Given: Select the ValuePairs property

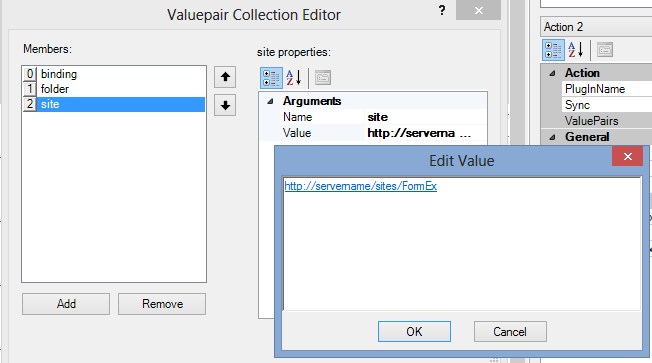Looking at the screenshot, I should [591, 121].
